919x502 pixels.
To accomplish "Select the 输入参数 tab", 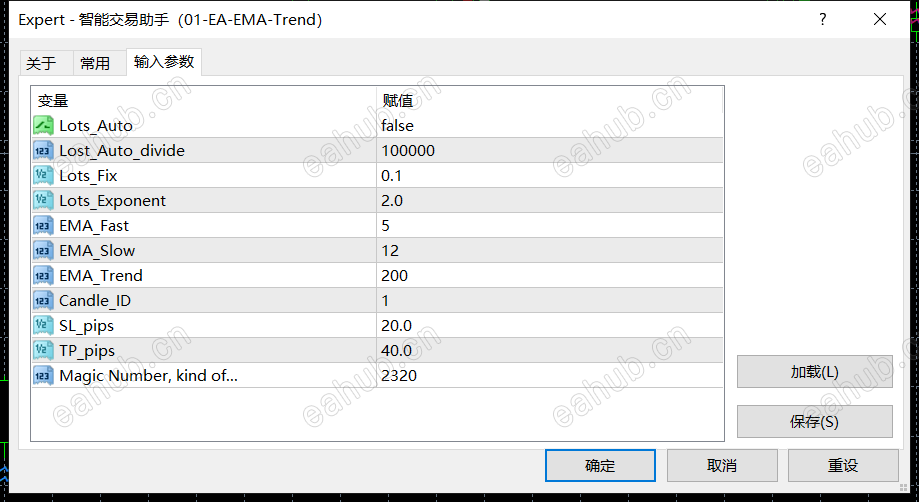I will 164,62.
